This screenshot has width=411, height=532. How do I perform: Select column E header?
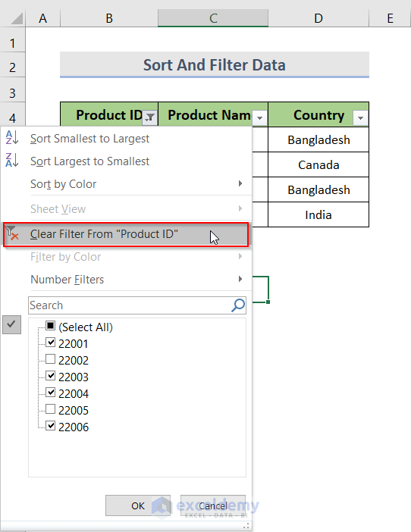(390, 18)
